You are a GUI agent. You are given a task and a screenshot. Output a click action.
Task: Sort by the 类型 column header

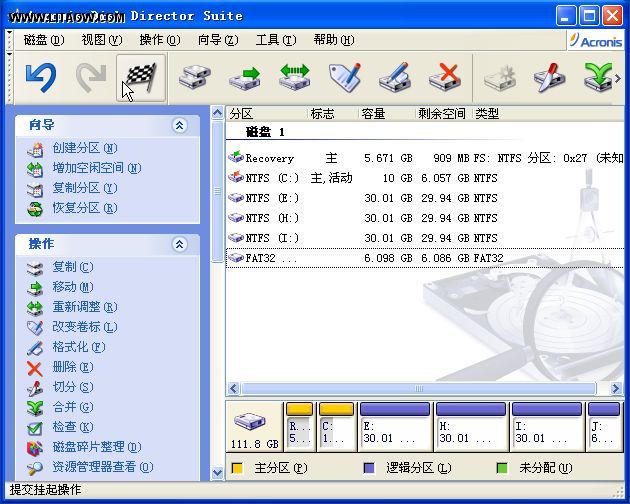pyautogui.click(x=548, y=114)
